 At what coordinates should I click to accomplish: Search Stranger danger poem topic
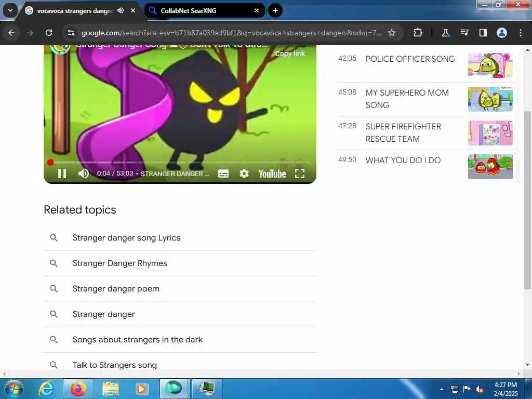tap(180, 289)
